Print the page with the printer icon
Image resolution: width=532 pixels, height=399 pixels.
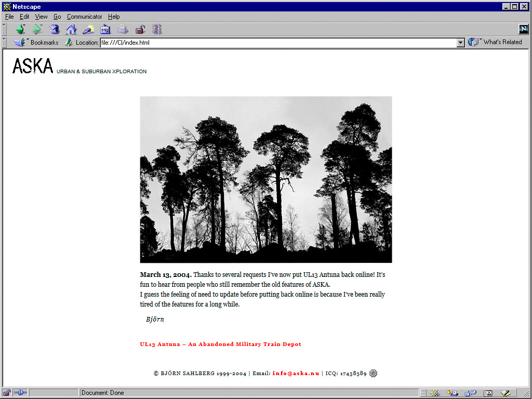coord(123,30)
